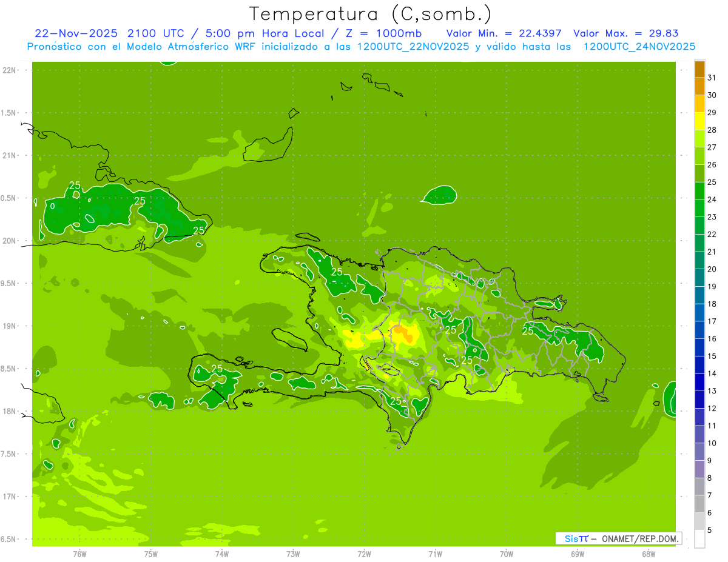728x562 pixels.
Task: Click the "24" label on color scale
Action: pos(712,199)
